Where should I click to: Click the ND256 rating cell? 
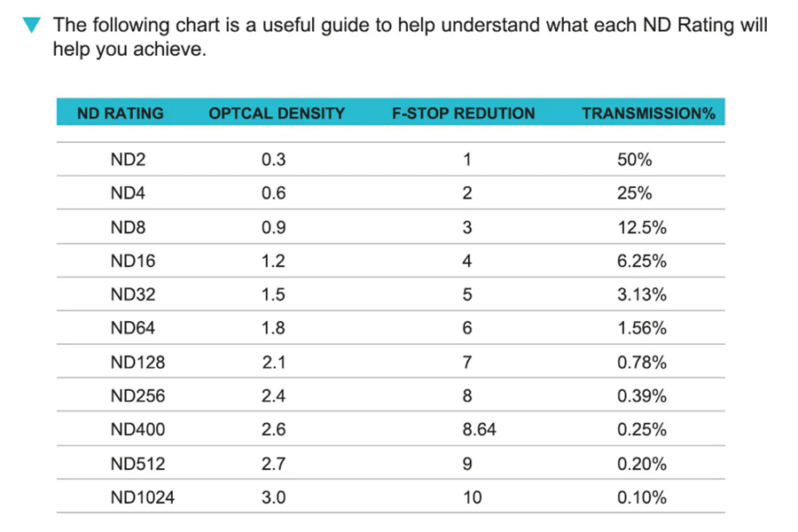138,395
